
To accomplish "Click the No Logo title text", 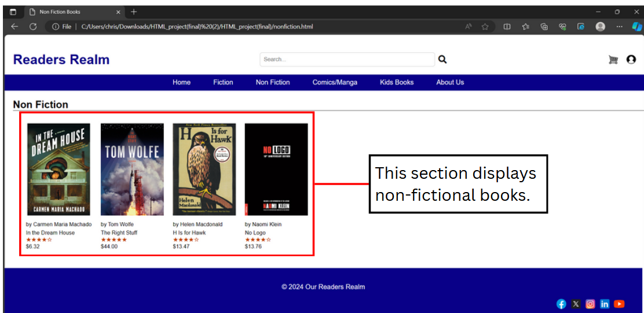I will 255,233.
